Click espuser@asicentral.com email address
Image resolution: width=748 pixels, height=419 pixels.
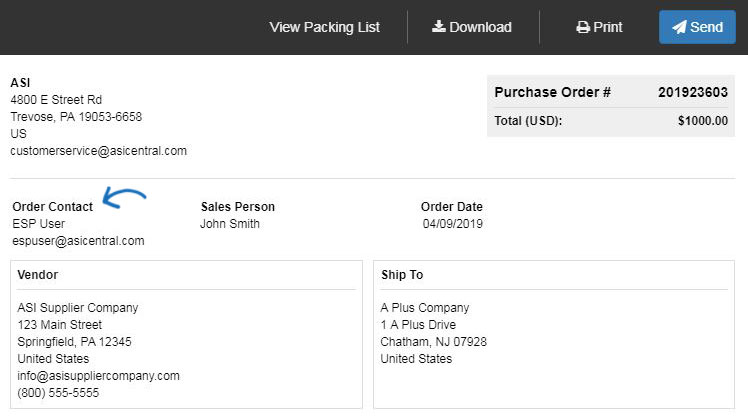[x=78, y=241]
